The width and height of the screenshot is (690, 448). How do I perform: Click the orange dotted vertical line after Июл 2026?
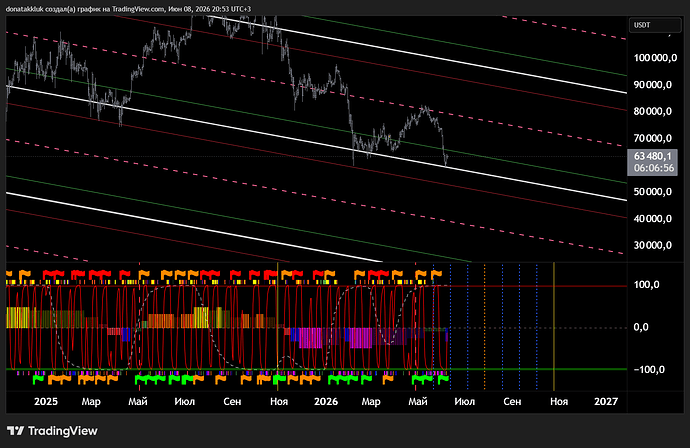(484, 327)
